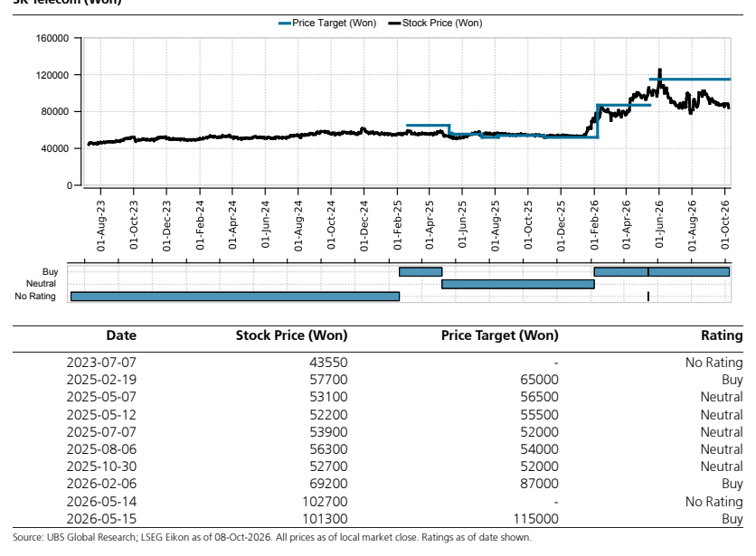Click the long No Rating bar in rating chart

[x=235, y=297]
